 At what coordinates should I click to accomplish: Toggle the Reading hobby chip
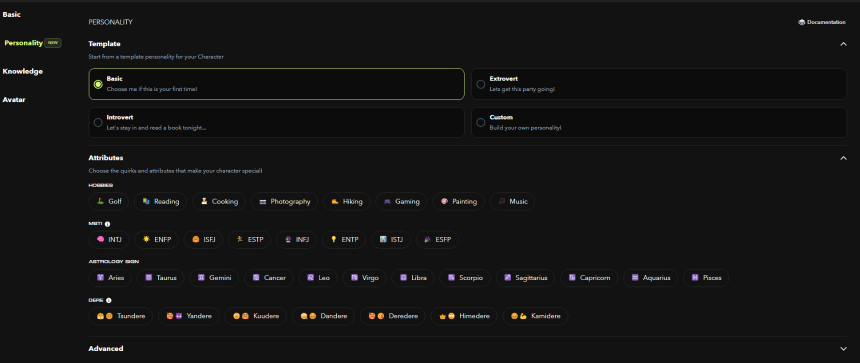161,201
